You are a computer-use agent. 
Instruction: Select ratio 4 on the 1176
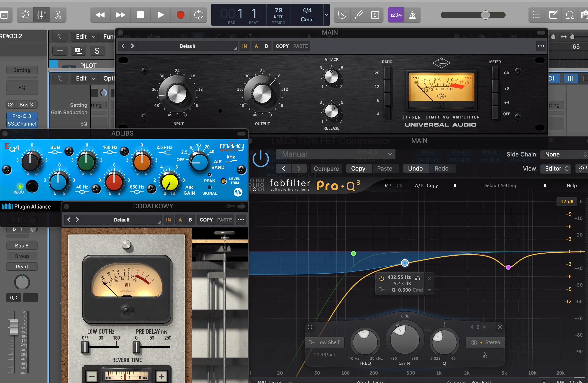click(x=387, y=113)
